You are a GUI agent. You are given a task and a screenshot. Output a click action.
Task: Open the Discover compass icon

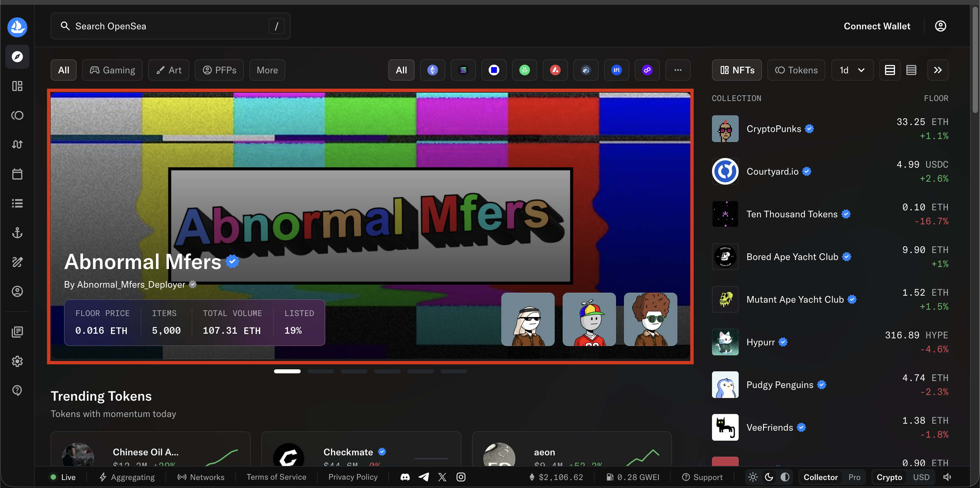17,57
